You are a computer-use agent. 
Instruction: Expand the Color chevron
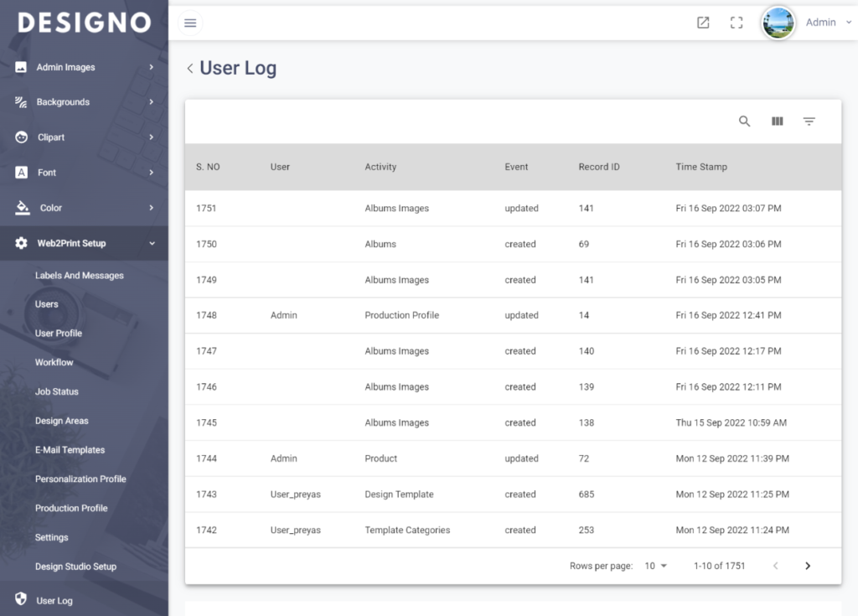pyautogui.click(x=152, y=208)
